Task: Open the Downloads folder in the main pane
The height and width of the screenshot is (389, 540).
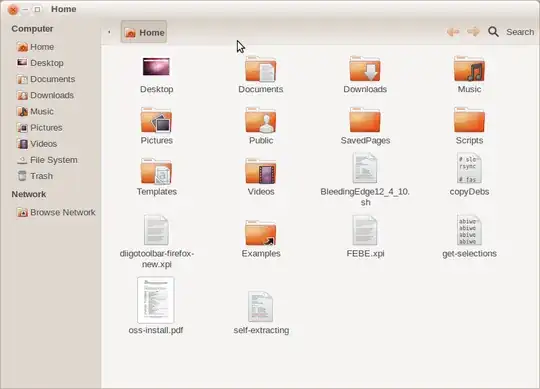Action: pyautogui.click(x=365, y=69)
